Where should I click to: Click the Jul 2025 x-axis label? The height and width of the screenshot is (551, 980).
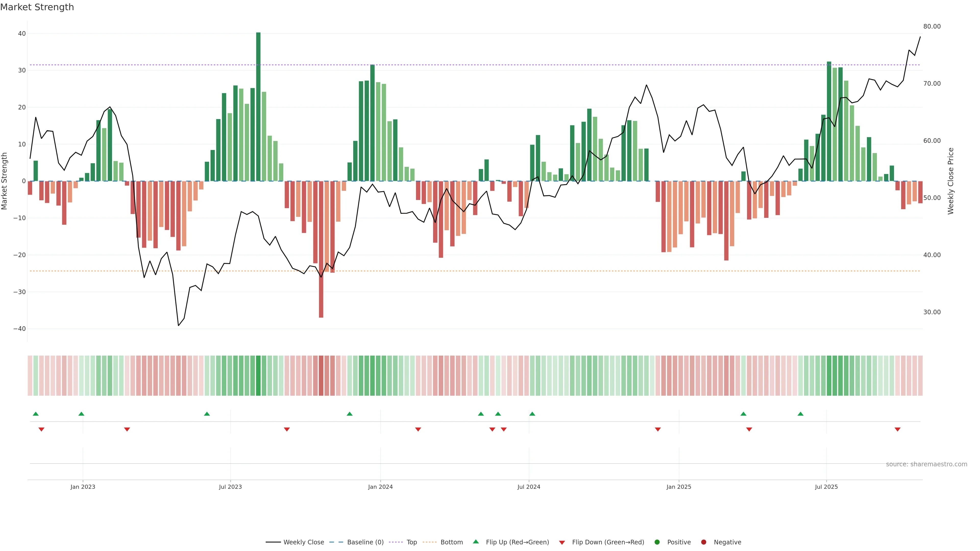click(x=826, y=487)
